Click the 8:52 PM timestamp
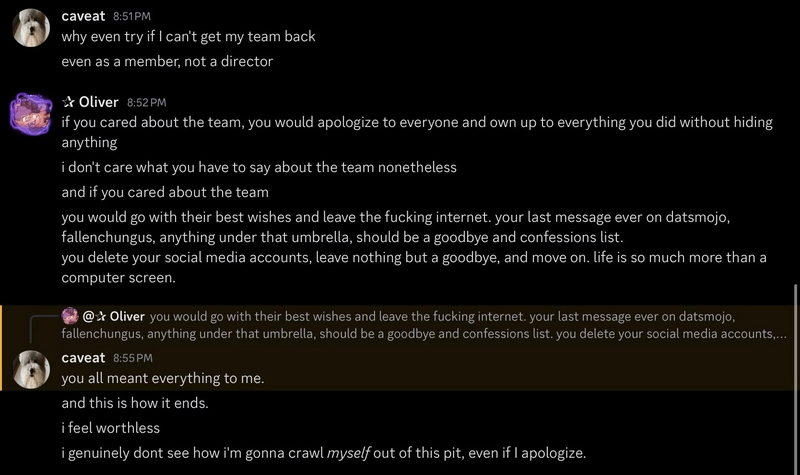Image resolution: width=800 pixels, height=475 pixels. click(x=146, y=103)
